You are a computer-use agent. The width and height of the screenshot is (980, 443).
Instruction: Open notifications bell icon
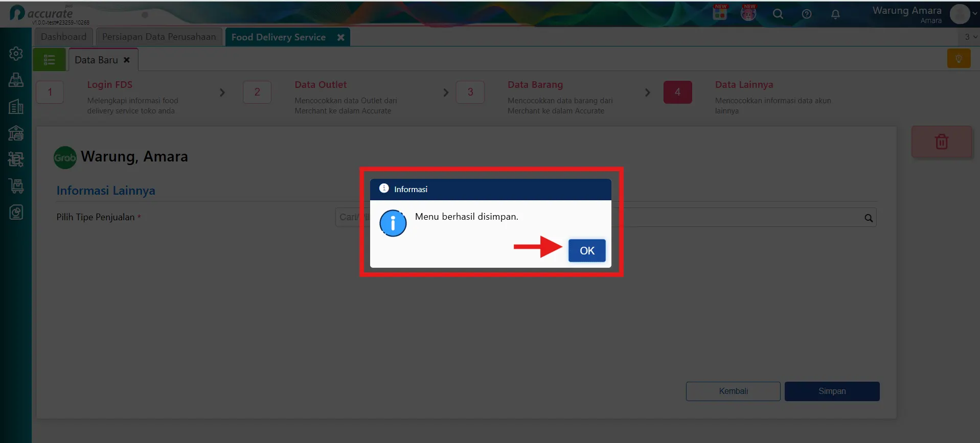coord(835,14)
